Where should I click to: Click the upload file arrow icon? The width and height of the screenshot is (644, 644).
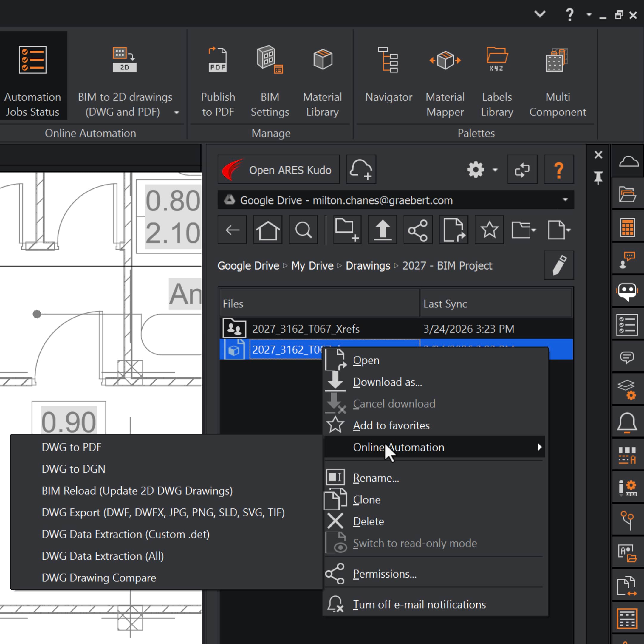382,230
